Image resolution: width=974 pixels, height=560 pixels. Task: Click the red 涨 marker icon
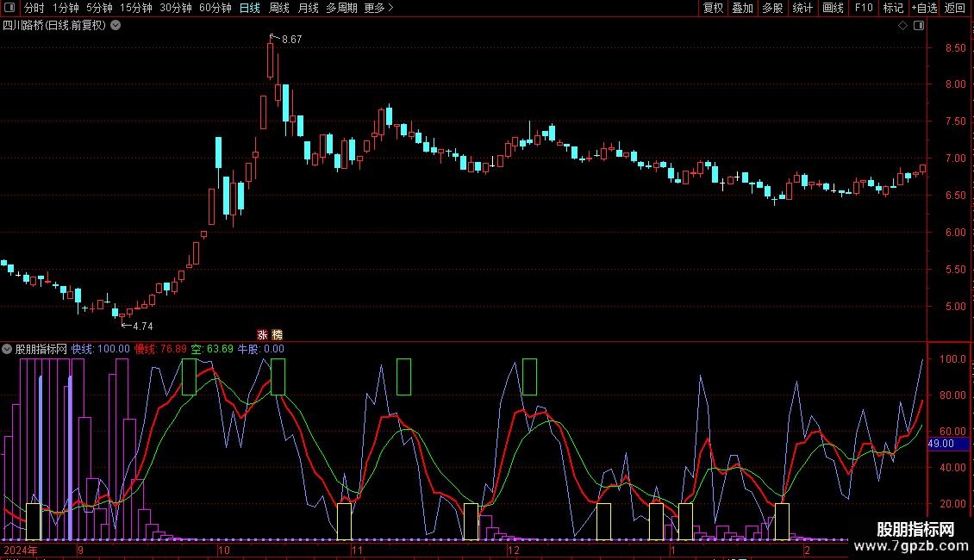click(262, 334)
